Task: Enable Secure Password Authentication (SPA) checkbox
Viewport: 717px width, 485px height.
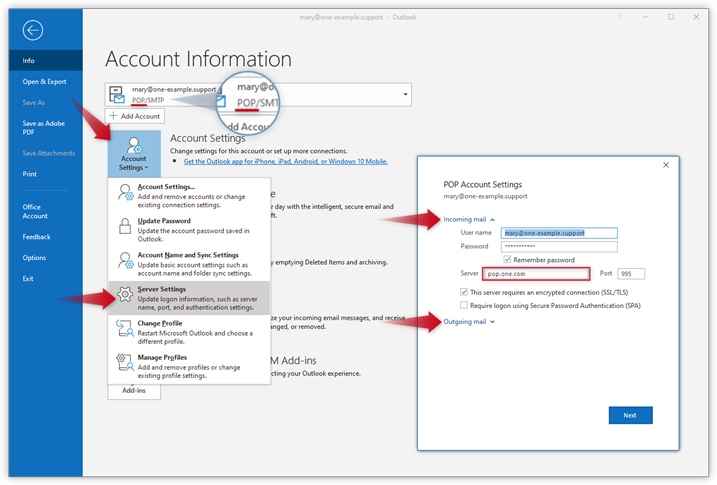Action: (464, 305)
